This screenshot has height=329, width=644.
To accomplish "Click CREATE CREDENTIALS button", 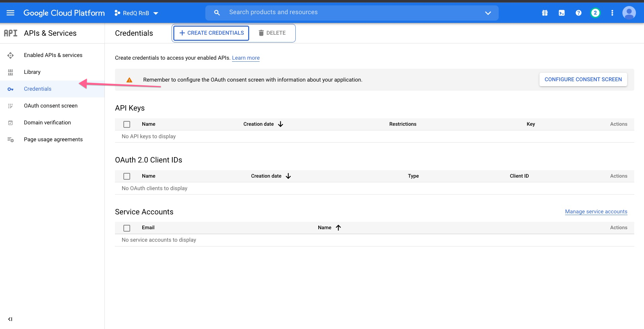I will [x=211, y=33].
